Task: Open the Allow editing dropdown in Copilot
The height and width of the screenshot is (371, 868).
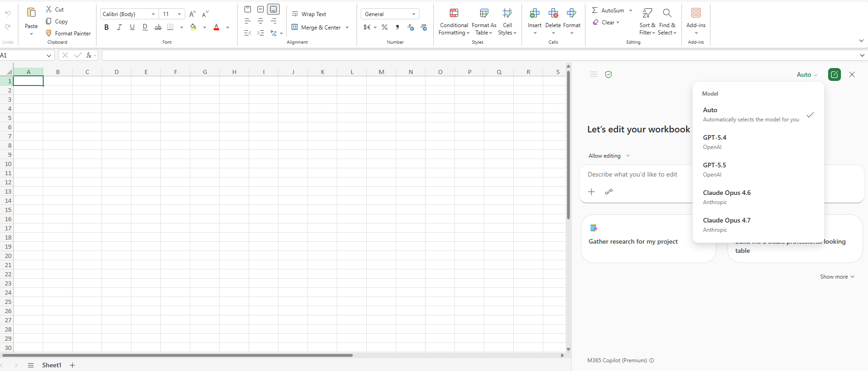Action: tap(609, 156)
